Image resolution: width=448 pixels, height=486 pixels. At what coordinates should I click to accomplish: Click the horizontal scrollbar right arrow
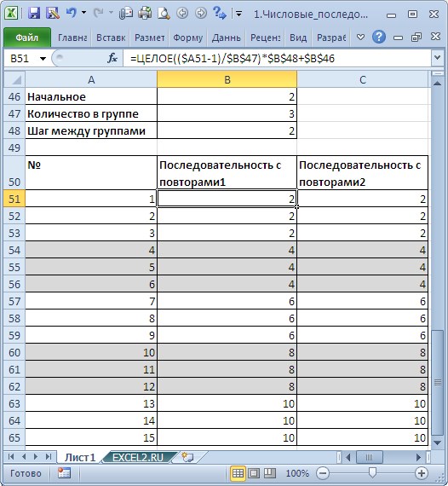pyautogui.click(x=418, y=457)
